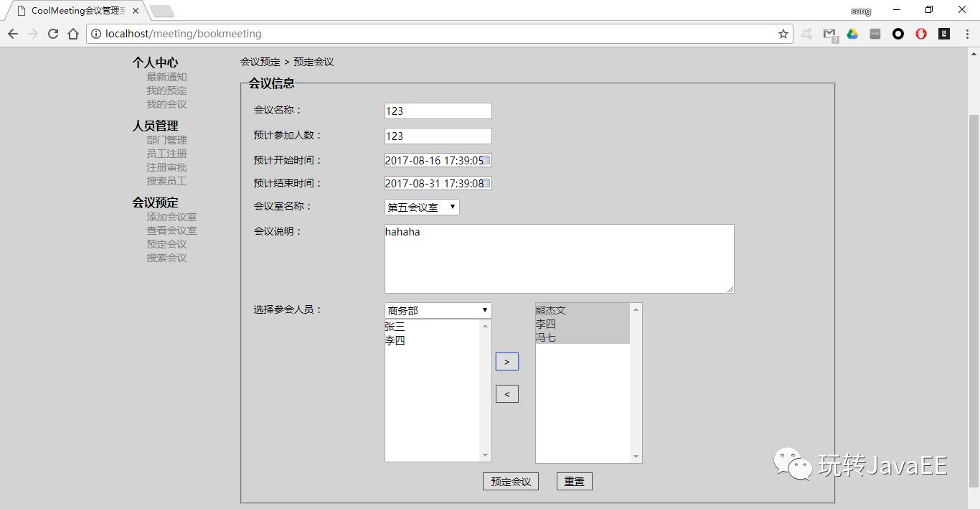Image resolution: width=980 pixels, height=509 pixels.
Task: Click the page's vertical scrollbar
Action: click(974, 287)
